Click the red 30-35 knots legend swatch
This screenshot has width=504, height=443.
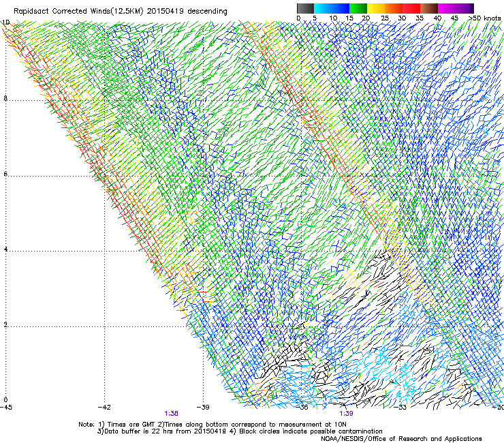tap(411, 8)
